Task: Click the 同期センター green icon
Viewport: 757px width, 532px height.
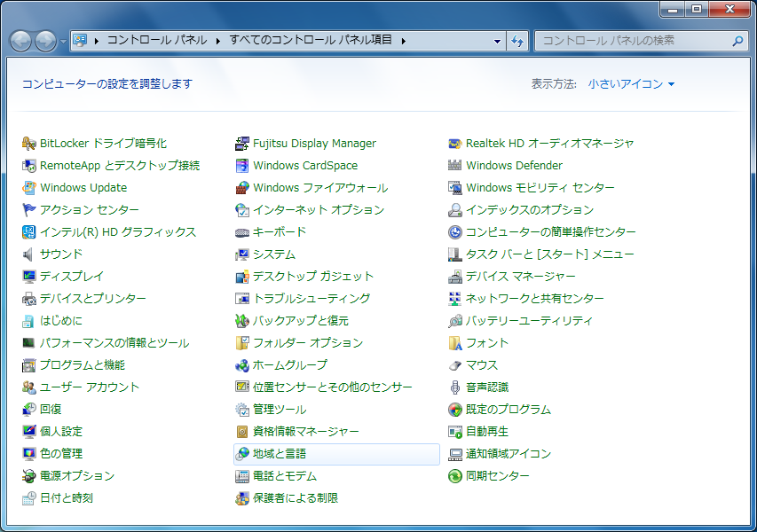Action: pos(455,476)
